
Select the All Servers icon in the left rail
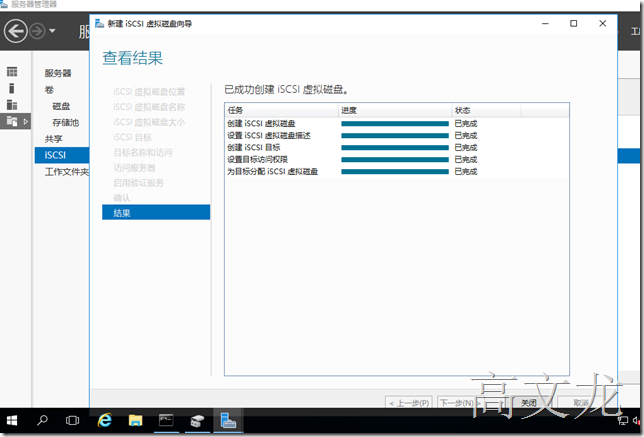12,105
